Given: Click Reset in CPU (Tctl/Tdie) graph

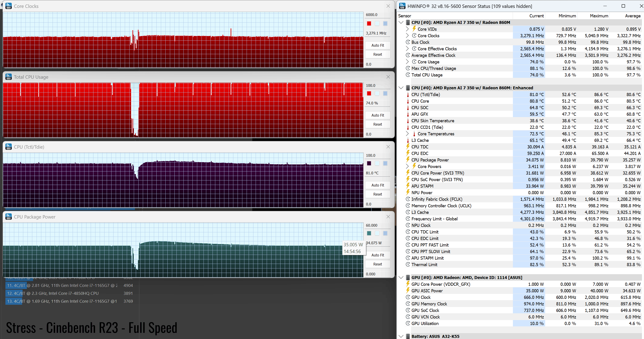Looking at the screenshot, I should (x=378, y=194).
